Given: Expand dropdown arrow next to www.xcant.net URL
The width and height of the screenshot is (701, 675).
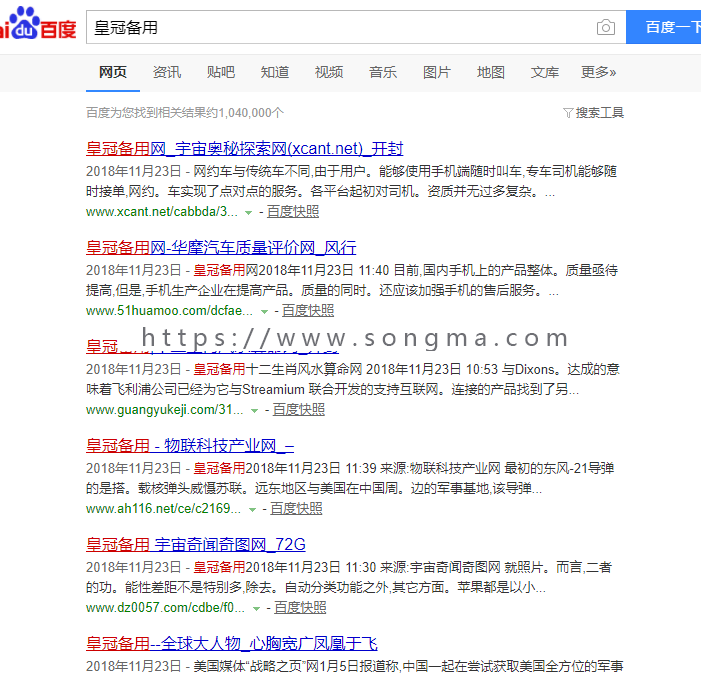Looking at the screenshot, I should [x=249, y=213].
